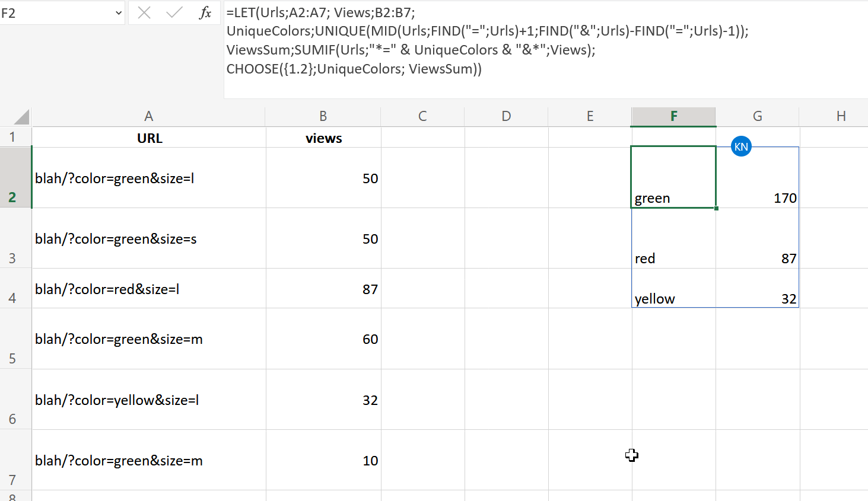Select row 3 header
Viewport: 868px width, 501px height.
[15, 238]
